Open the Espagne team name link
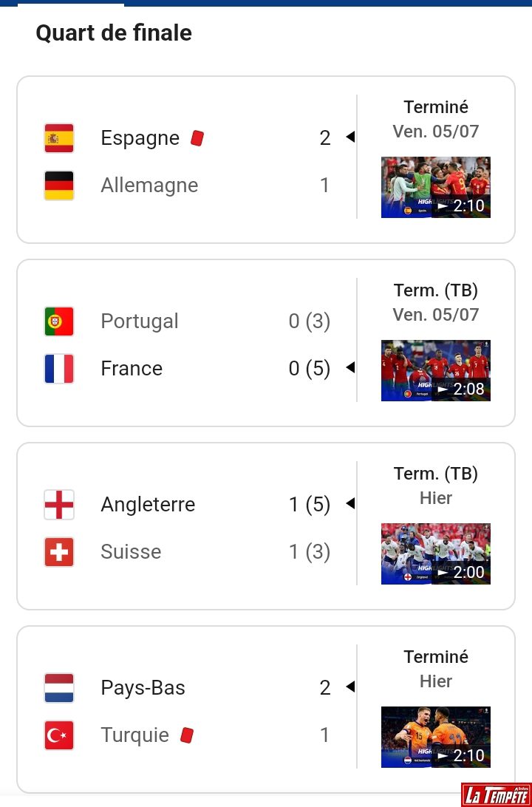Screen dimensions: 532x807 [x=140, y=138]
